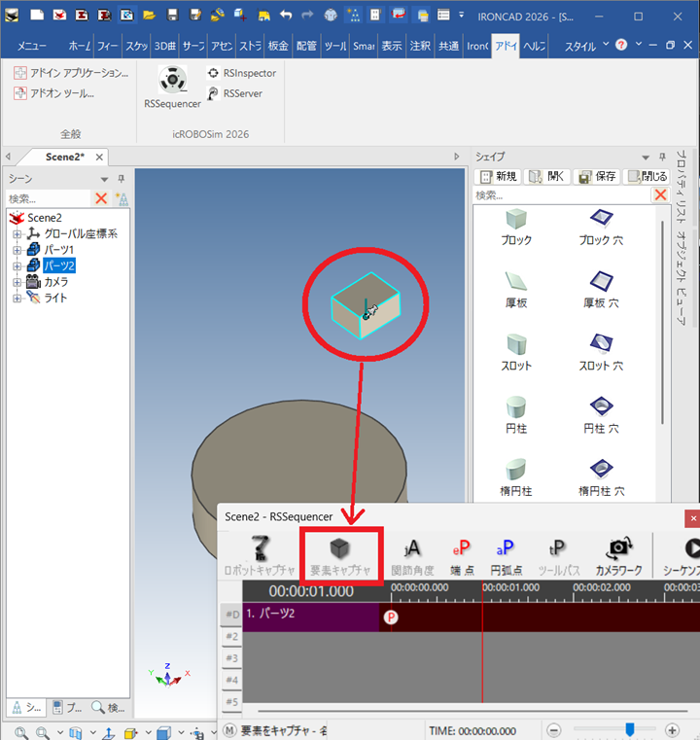Expand ライト tree node
The height and width of the screenshot is (740, 700).
(x=17, y=299)
